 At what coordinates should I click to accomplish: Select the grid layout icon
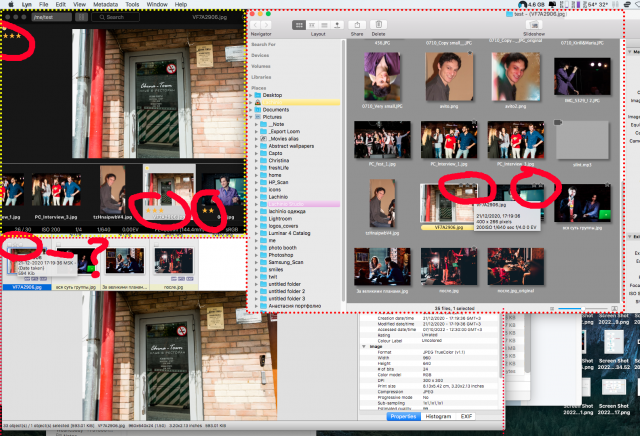299,25
